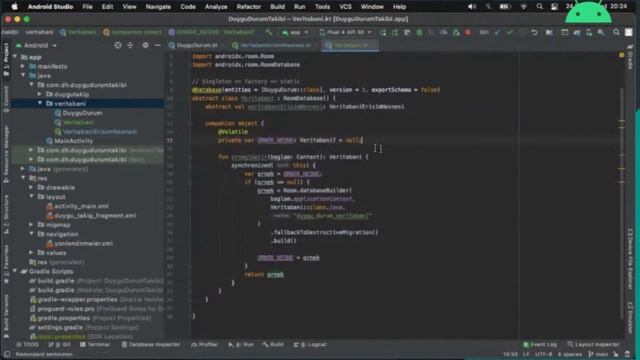Click the Resource Manager side tab
The height and width of the screenshot is (360, 640).
6,154
